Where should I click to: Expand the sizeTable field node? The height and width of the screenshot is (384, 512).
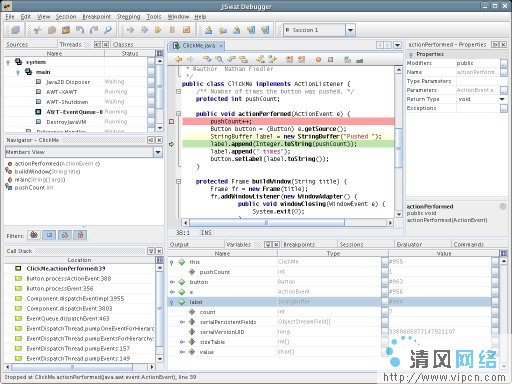coord(182,342)
